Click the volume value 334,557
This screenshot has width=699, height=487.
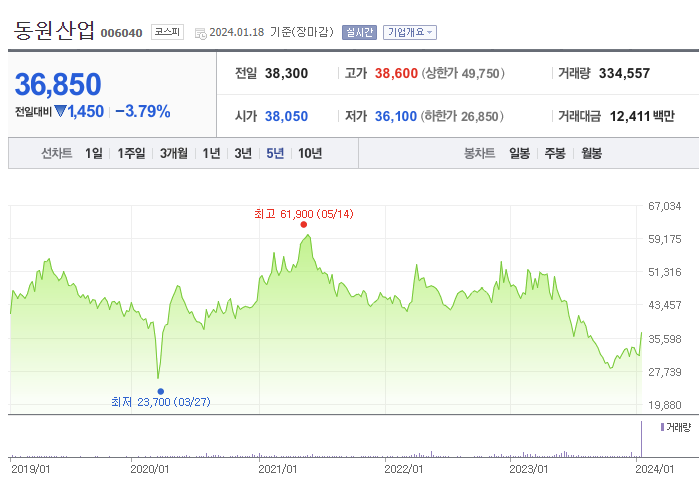624,73
